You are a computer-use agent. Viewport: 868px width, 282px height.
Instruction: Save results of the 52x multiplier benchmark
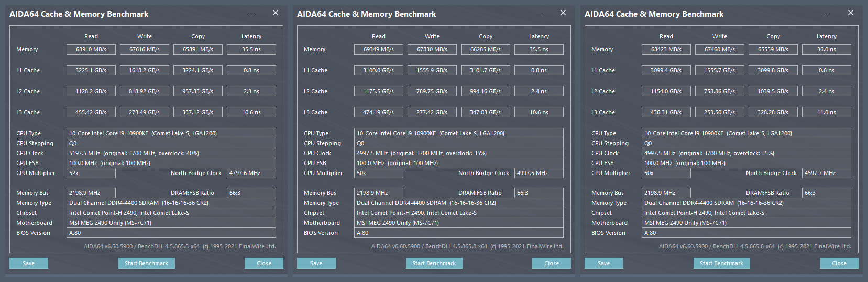point(29,263)
